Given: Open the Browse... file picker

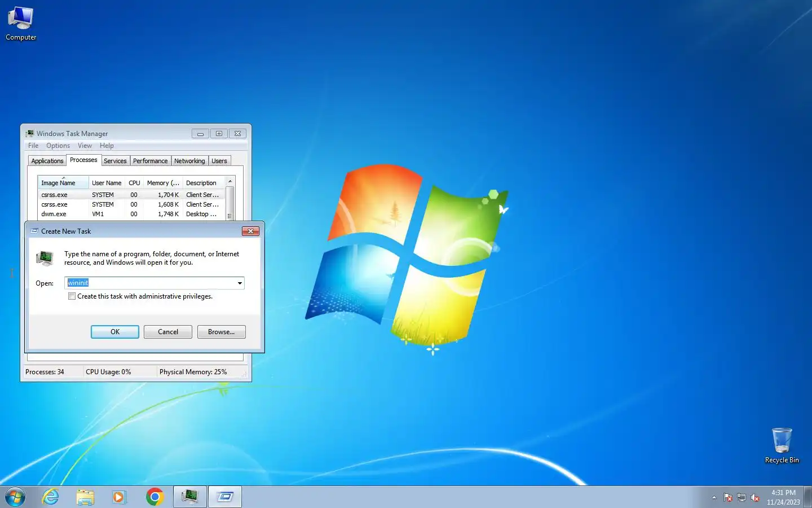Looking at the screenshot, I should coord(221,332).
